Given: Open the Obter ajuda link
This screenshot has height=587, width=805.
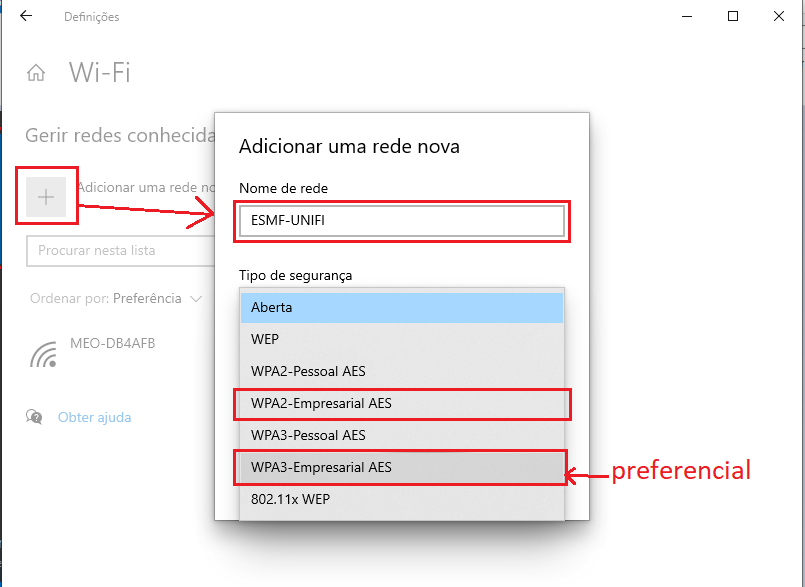Looking at the screenshot, I should pyautogui.click(x=94, y=417).
